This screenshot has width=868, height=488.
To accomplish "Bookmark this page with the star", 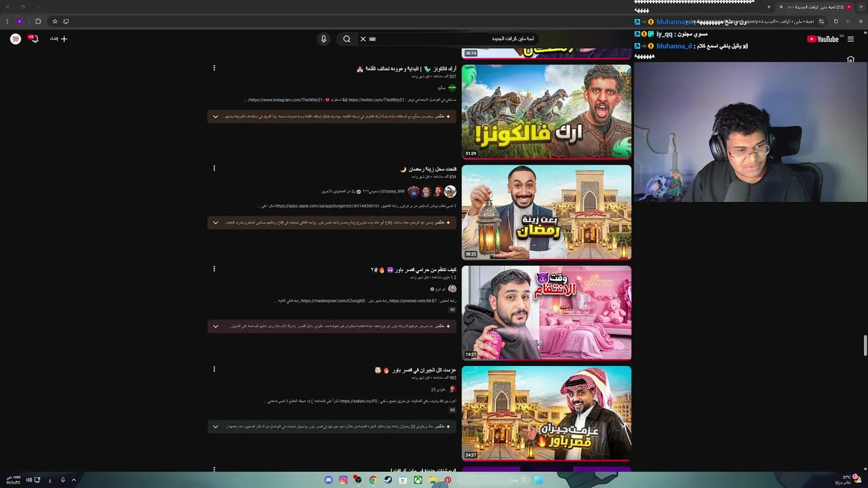I will [x=55, y=21].
